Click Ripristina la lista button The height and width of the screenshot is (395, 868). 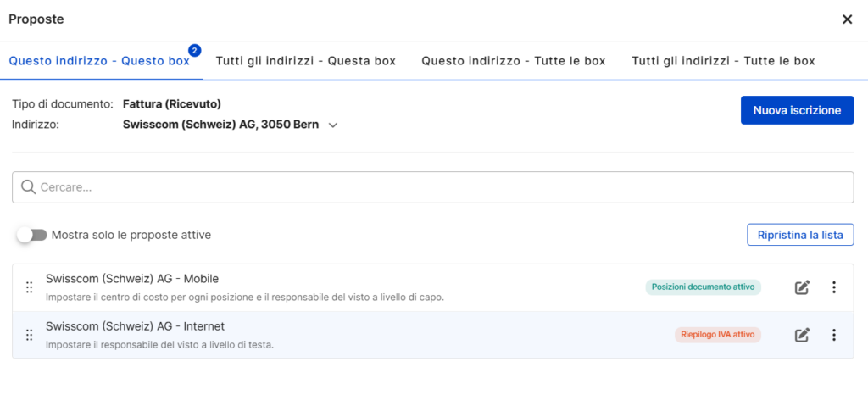pos(799,235)
